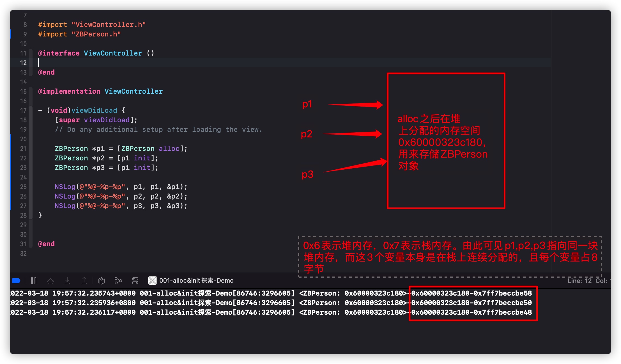Open the Debug View Hierarchy tool
The image size is (621, 364).
pyautogui.click(x=102, y=281)
